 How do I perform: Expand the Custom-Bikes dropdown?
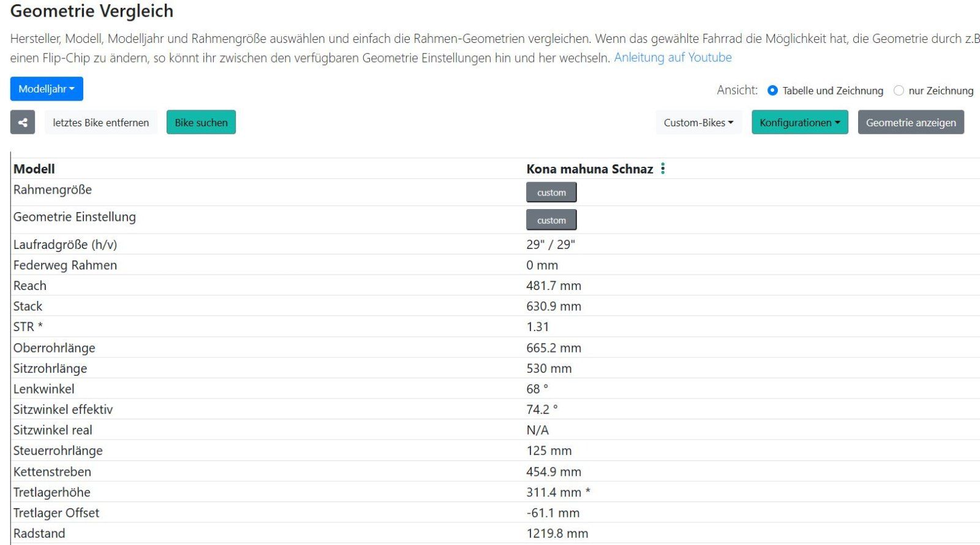pos(698,123)
